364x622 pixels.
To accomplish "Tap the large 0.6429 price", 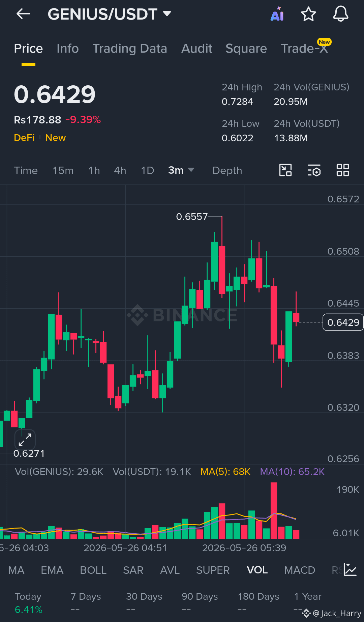I will pos(55,94).
